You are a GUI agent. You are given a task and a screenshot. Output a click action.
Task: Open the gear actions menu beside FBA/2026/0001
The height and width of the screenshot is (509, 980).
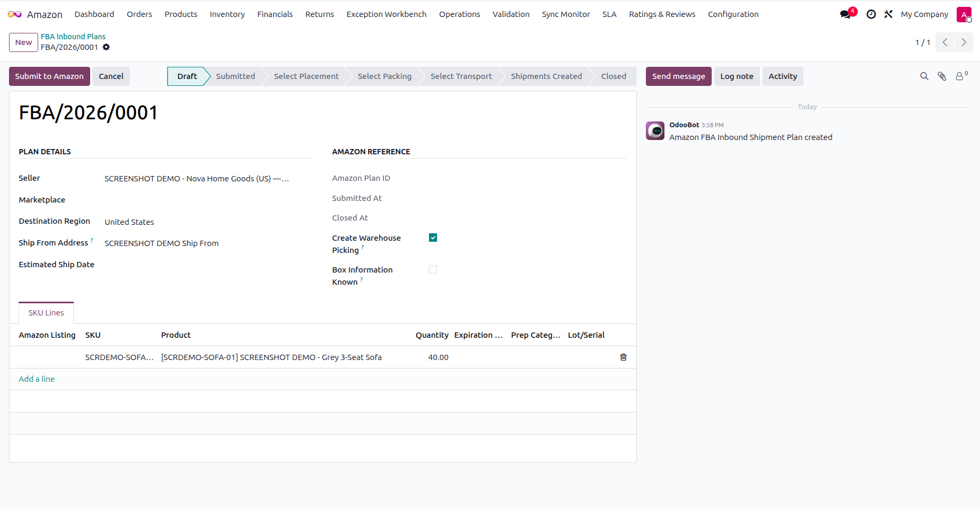click(106, 47)
